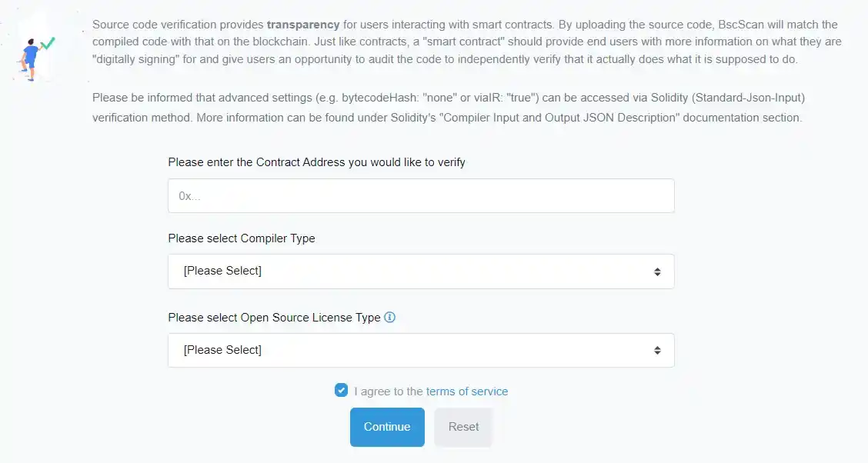Click the person illustration beside the intro text
Screen dimensions: 868x463
[x=30, y=60]
